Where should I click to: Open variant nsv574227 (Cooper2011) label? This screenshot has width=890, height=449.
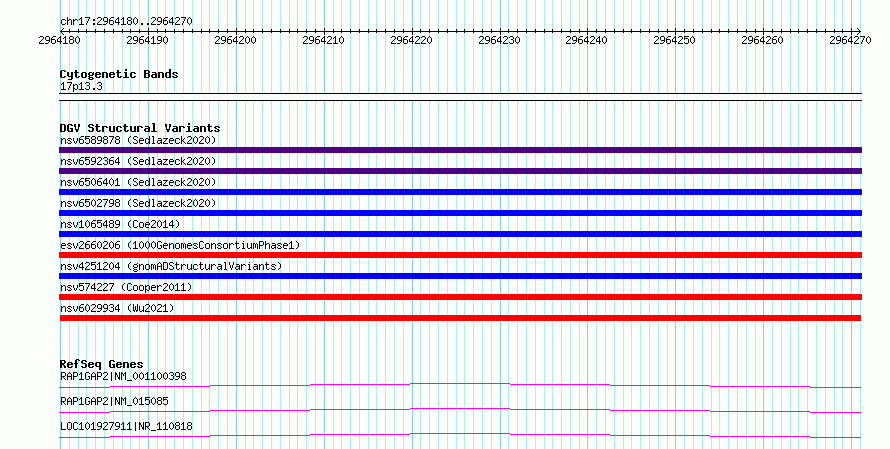[126, 287]
